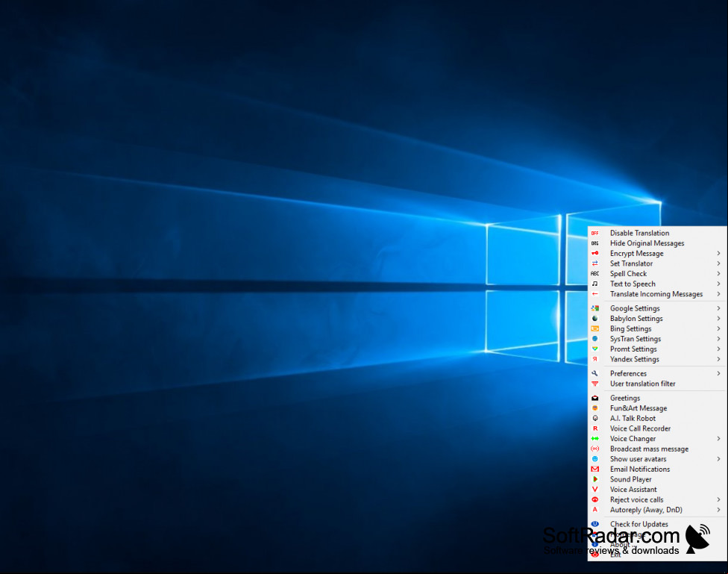Viewport: 728px width, 574px height.
Task: Click the globe icon beside Babylon Settings
Action: pos(594,319)
